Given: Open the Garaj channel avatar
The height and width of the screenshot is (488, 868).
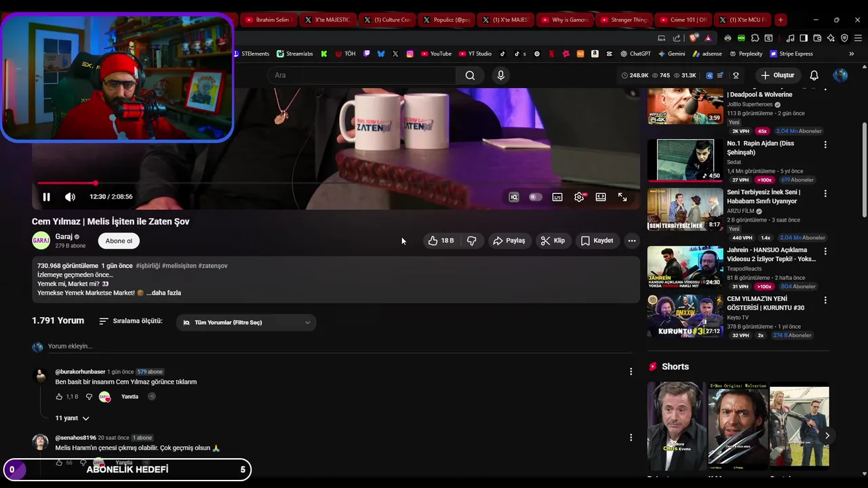Looking at the screenshot, I should point(41,241).
